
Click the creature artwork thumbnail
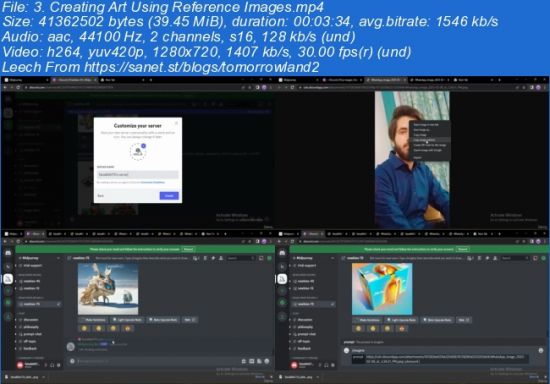tap(108, 289)
